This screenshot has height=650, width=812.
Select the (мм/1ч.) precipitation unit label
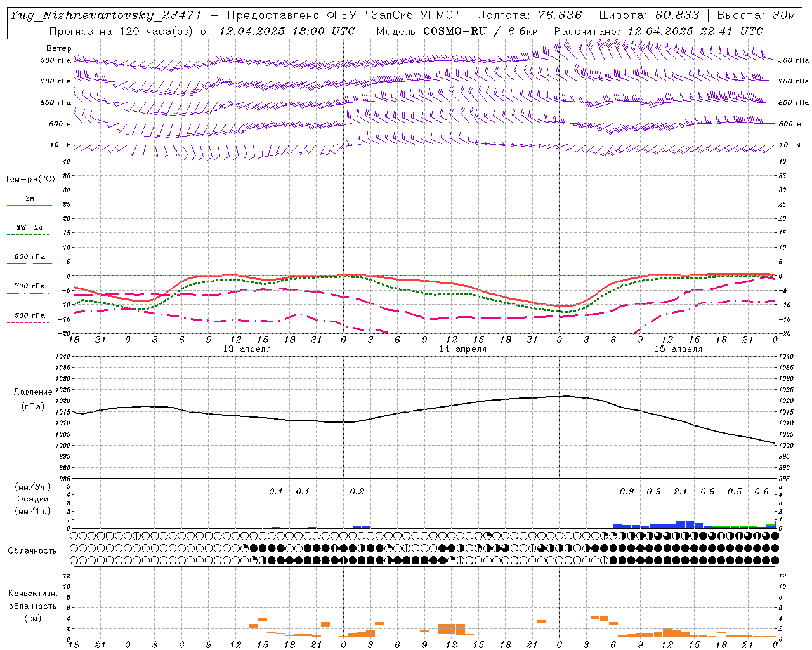pyautogui.click(x=33, y=511)
